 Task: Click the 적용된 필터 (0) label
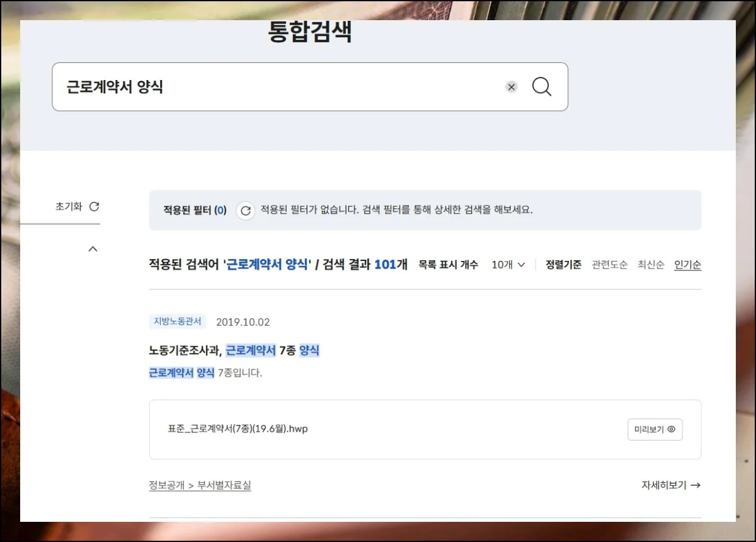coord(195,210)
